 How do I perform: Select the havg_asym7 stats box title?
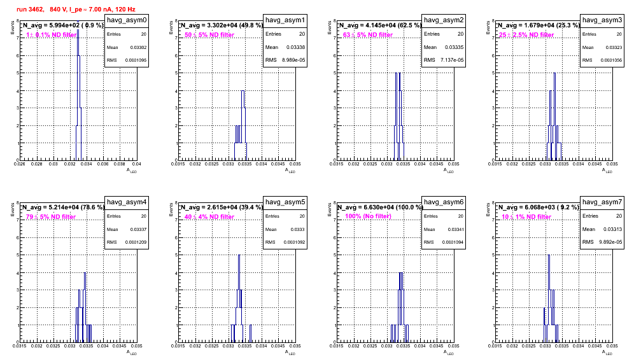[x=602, y=202]
